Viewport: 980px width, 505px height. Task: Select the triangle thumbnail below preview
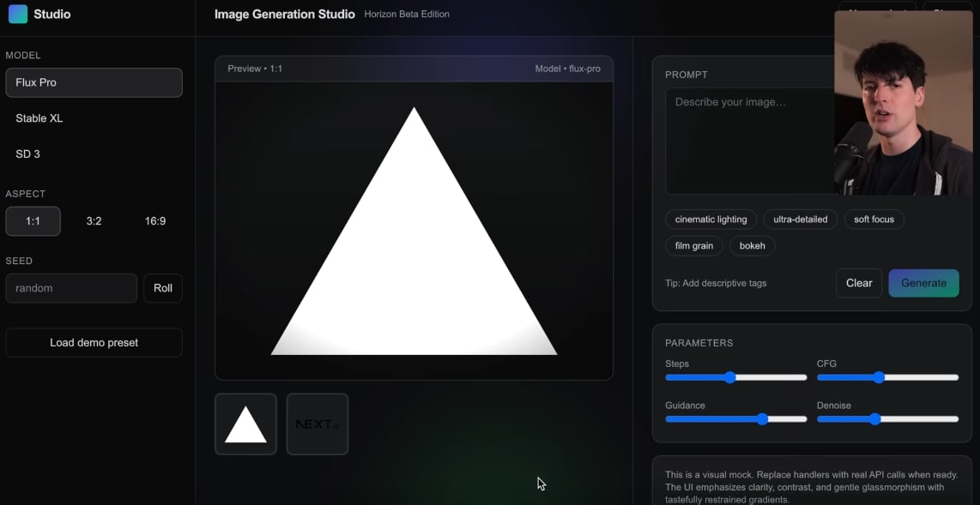click(x=245, y=424)
